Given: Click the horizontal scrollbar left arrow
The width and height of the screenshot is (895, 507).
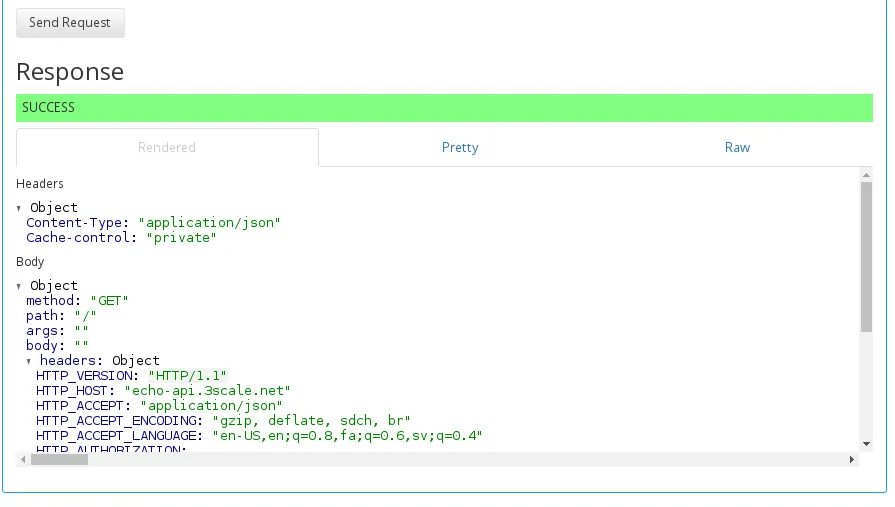Looking at the screenshot, I should [x=23, y=460].
